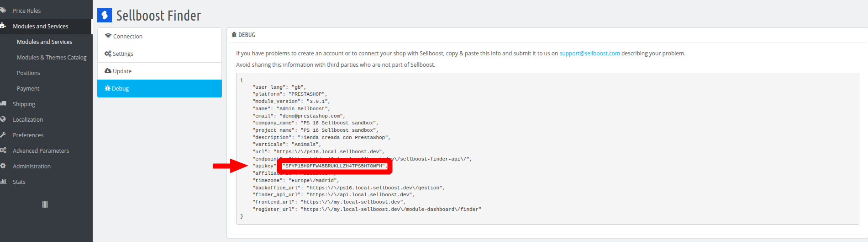The width and height of the screenshot is (868, 242).
Task: Click the "platform": "PRESTASHOP" line
Action: click(289, 94)
